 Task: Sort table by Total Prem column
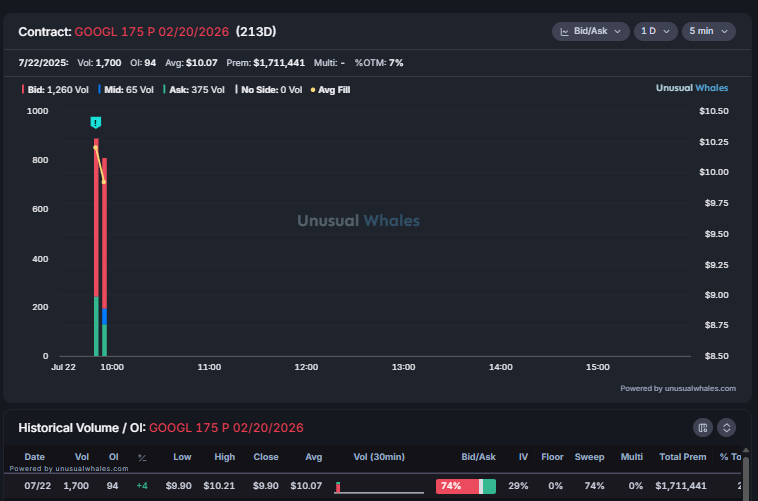tap(683, 457)
